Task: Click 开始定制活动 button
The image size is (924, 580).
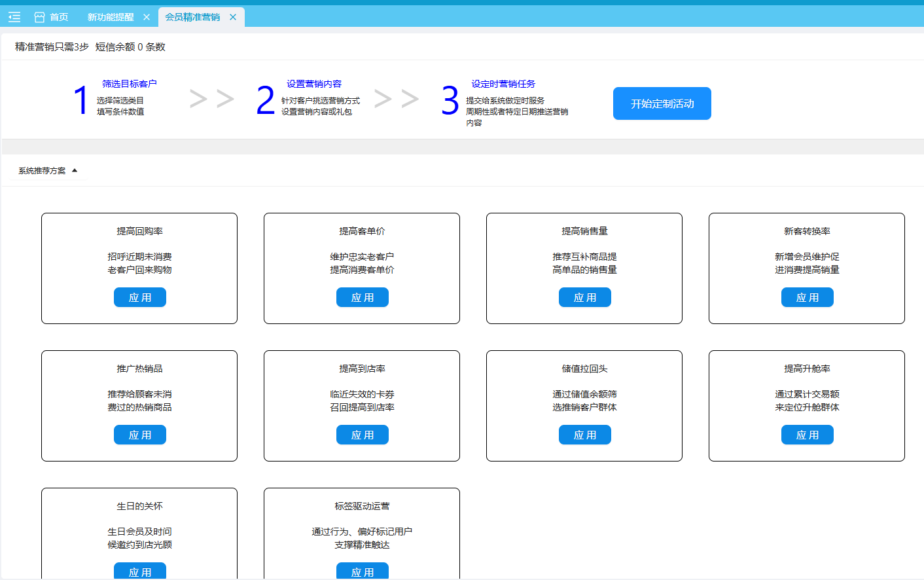Action: coord(662,103)
